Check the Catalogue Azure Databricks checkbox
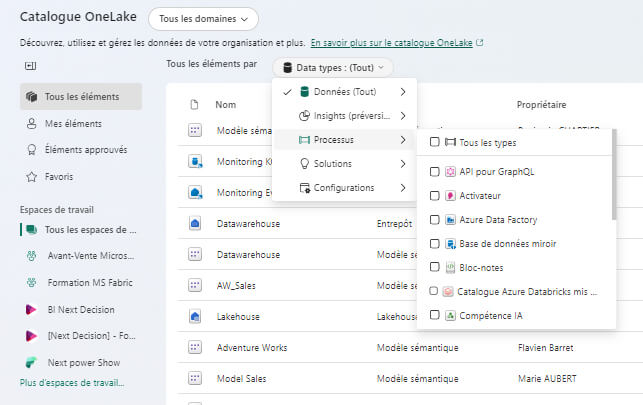Screen dimensions: 643x405 point(433,291)
